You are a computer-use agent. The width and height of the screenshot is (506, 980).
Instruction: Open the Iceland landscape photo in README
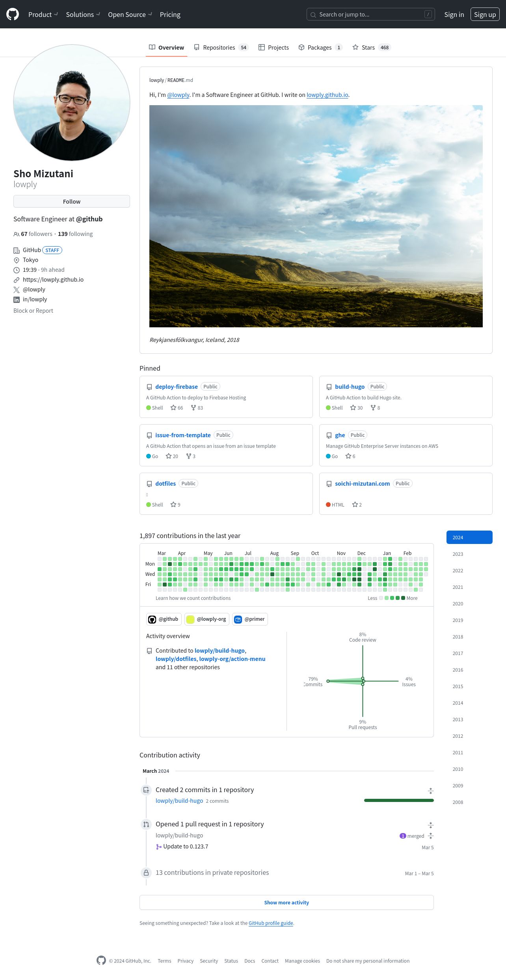pyautogui.click(x=316, y=216)
